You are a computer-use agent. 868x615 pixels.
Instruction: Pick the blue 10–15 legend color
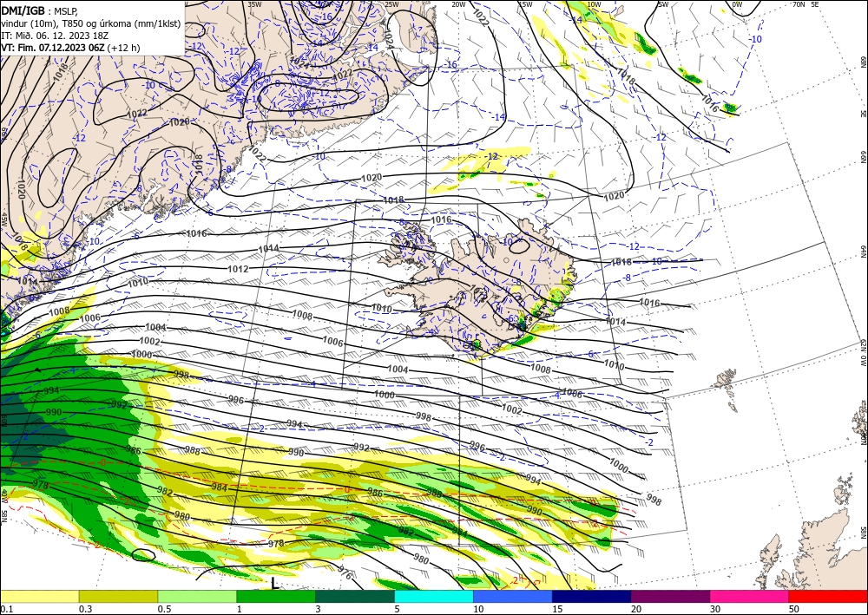pos(513,596)
